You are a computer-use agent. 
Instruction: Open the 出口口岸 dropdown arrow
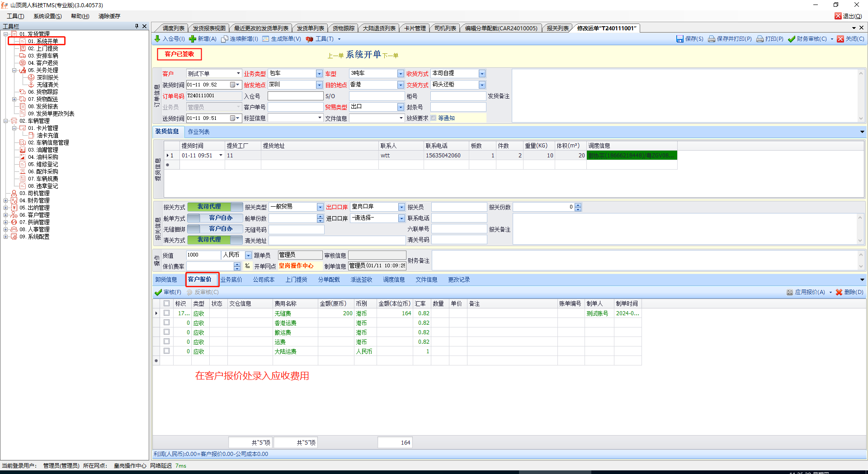click(x=401, y=207)
